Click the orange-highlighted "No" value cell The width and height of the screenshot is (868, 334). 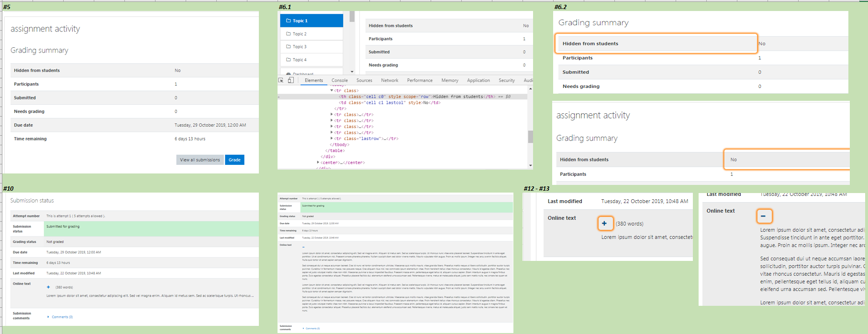pos(787,159)
